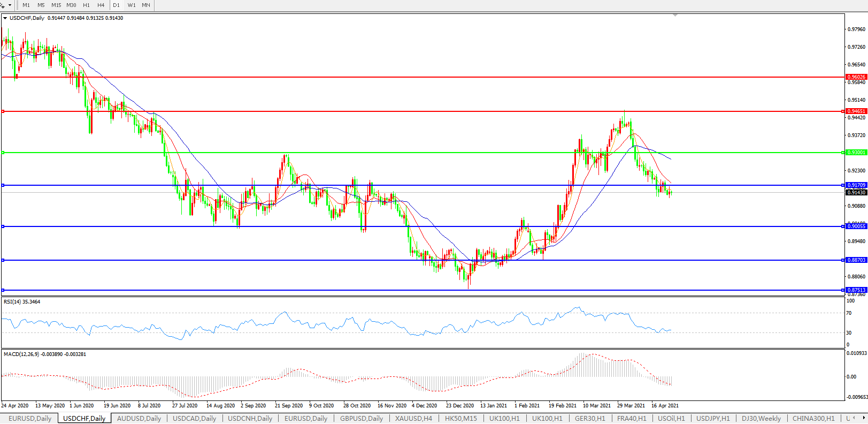Expand the USDCHF,Daily chart title triangle
Screen dimensions: 868x424
[5, 18]
